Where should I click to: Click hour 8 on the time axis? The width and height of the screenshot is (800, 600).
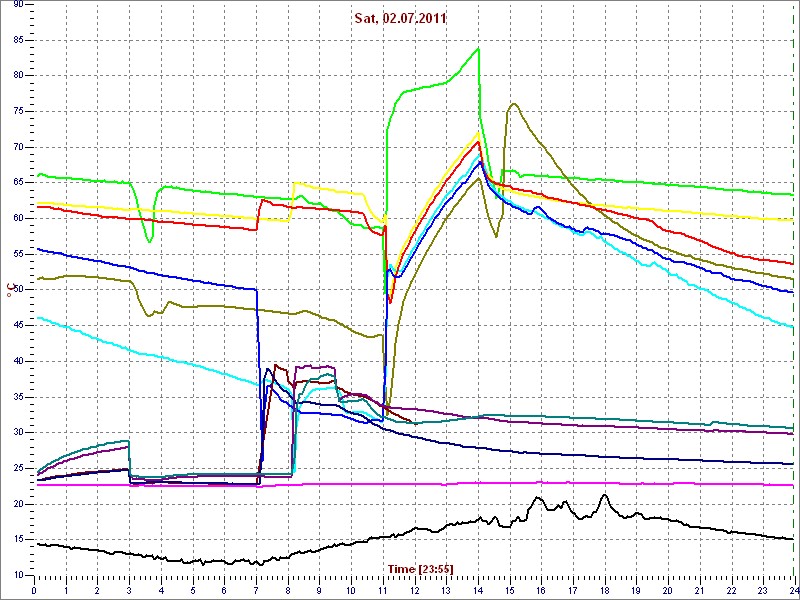pos(287,590)
